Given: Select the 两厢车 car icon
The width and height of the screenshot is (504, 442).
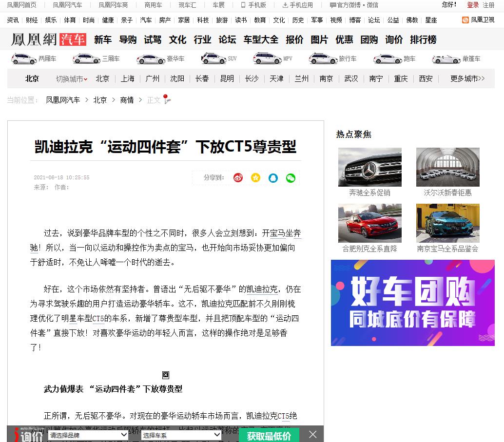Looking at the screenshot, I should (24, 59).
